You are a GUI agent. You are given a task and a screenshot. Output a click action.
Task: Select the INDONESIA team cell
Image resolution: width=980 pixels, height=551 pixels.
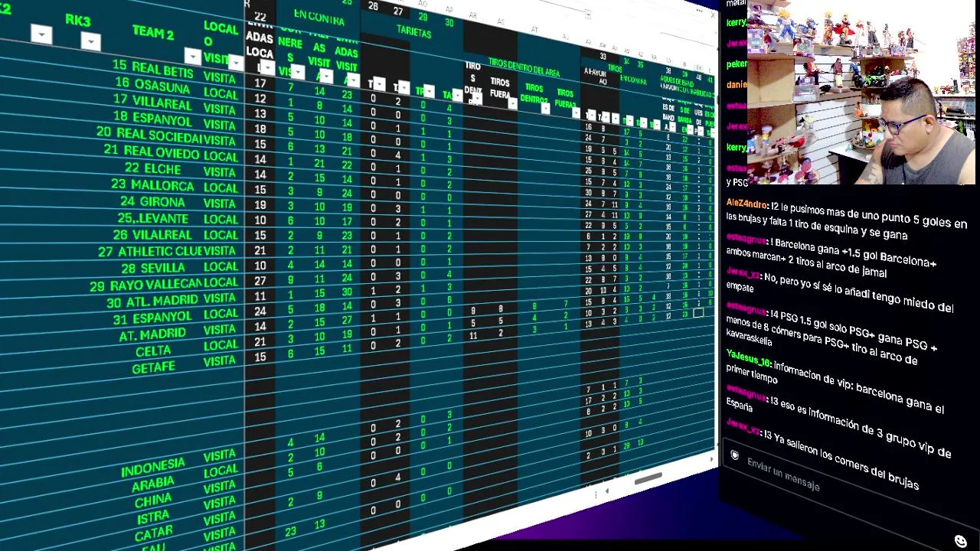pos(152,468)
